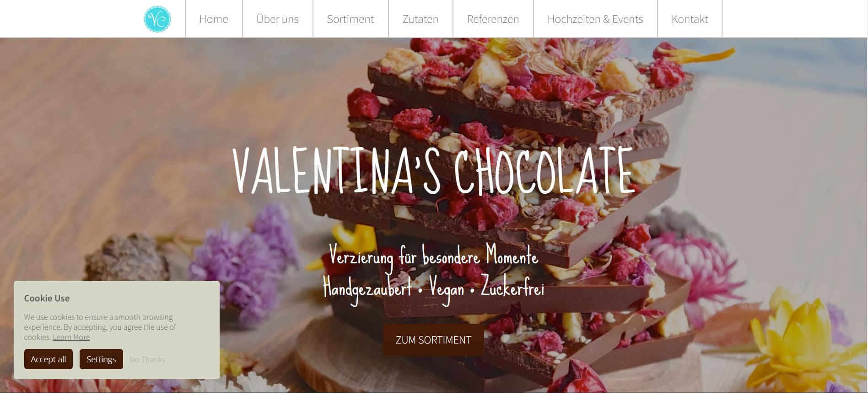Open cookie Settings
Viewport: 868px width, 393px height.
(101, 359)
